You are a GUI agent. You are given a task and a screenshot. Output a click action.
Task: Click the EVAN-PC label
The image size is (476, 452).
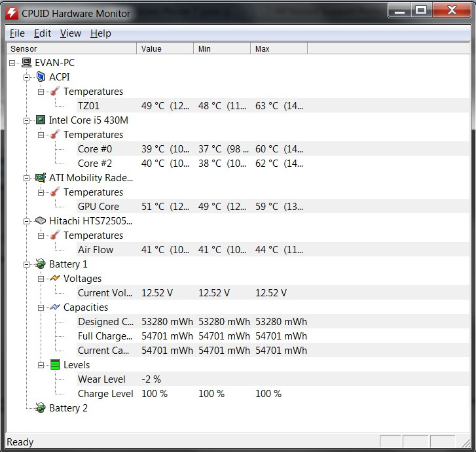pos(54,63)
